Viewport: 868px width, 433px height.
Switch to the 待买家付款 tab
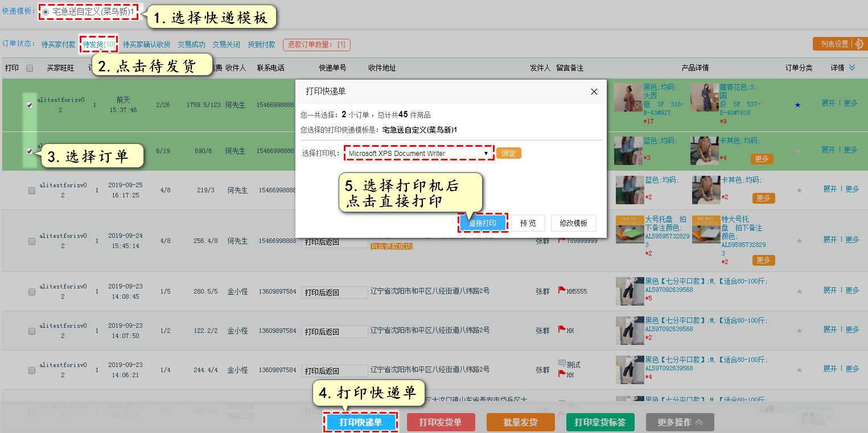[x=57, y=44]
